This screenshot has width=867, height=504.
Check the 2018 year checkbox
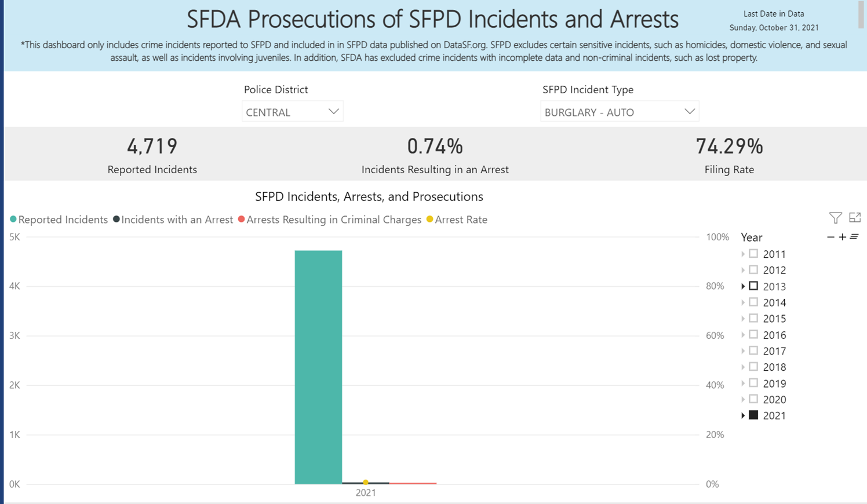point(753,367)
